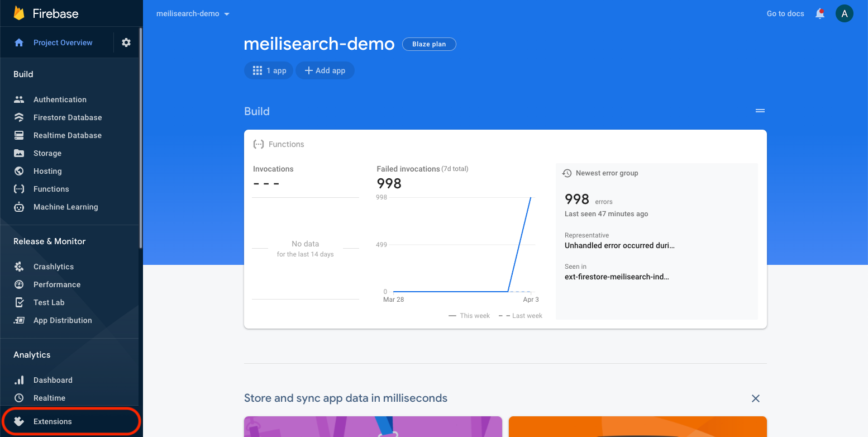Click the Realtime clock icon under Analytics
The height and width of the screenshot is (437, 868).
point(19,398)
